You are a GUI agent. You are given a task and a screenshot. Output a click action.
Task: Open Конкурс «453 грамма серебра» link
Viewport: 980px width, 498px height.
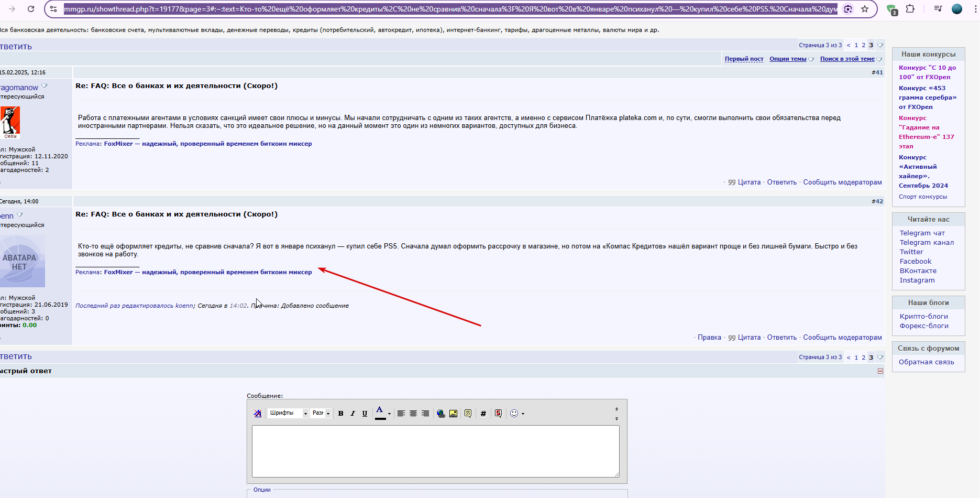point(928,98)
